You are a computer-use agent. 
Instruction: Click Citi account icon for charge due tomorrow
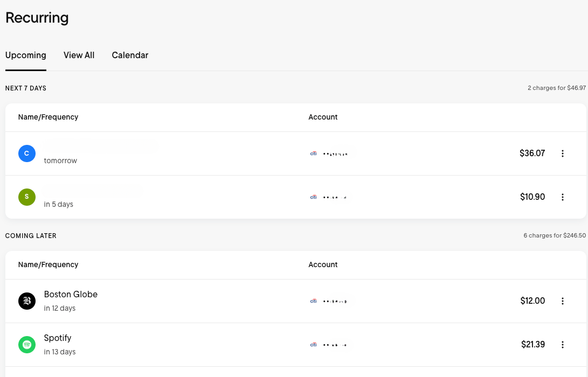[314, 153]
